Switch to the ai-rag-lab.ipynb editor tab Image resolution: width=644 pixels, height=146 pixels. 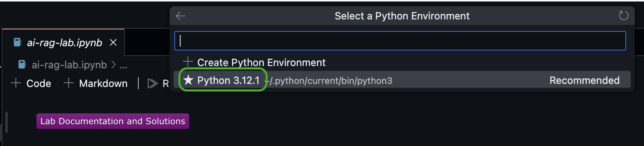point(64,43)
